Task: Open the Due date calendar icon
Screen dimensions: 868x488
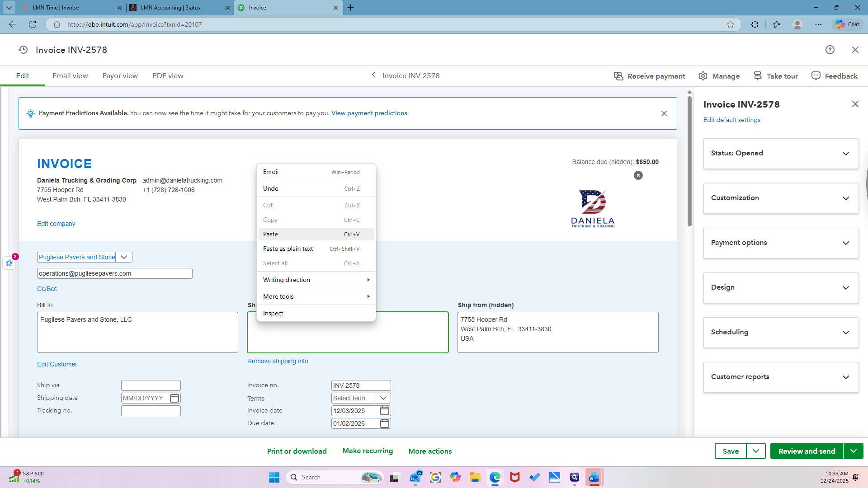Action: coord(384,423)
